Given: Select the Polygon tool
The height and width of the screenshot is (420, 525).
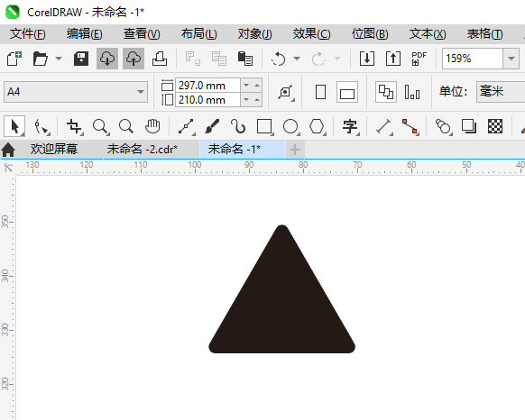Looking at the screenshot, I should pyautogui.click(x=317, y=127).
